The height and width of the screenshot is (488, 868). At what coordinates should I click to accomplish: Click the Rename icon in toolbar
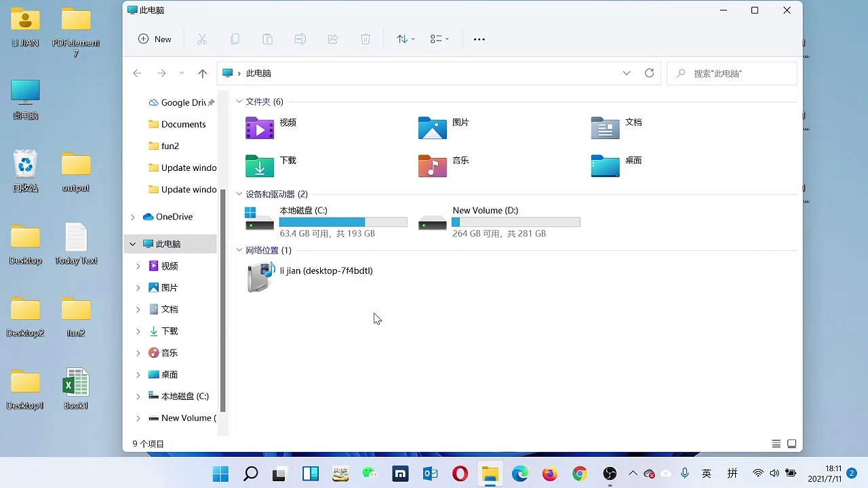[300, 39]
